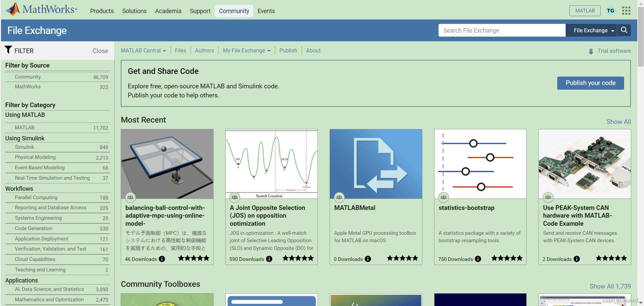Image resolution: width=644 pixels, height=306 pixels.
Task: Open the About link
Action: coord(313,51)
